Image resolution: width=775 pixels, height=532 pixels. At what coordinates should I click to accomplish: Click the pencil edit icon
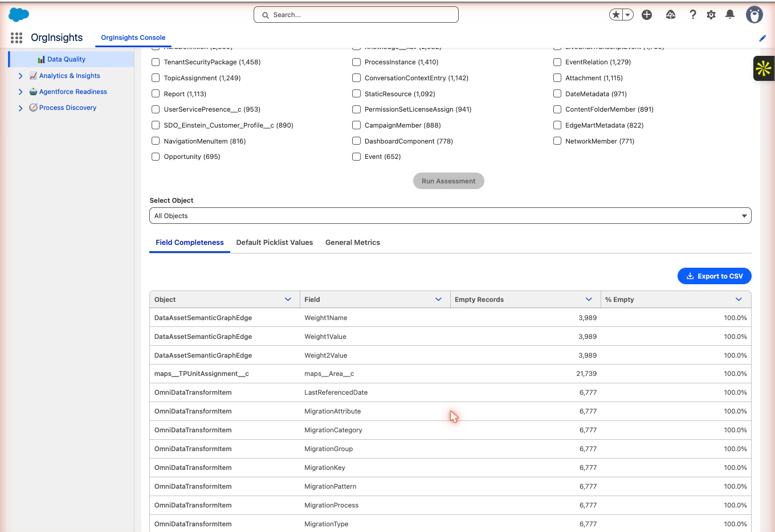[762, 38]
